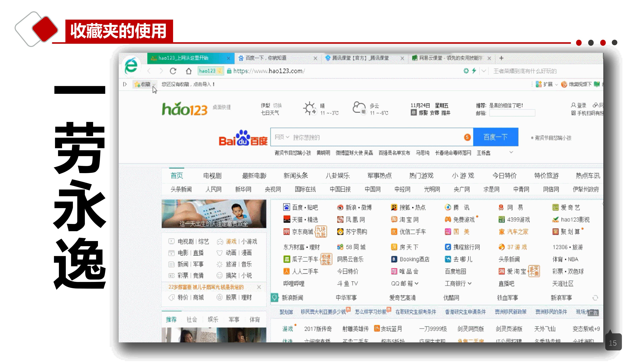Click the refresh icon beside 新浪军事
Image resolution: width=644 pixels, height=362 pixels.
click(595, 298)
